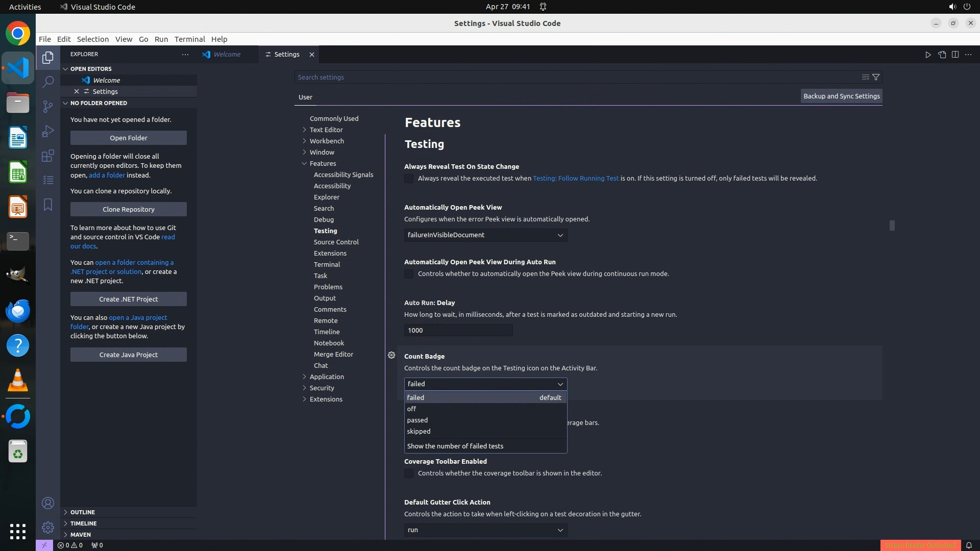980x551 pixels.
Task: Click the Accounts icon in Activity Bar
Action: (x=48, y=504)
